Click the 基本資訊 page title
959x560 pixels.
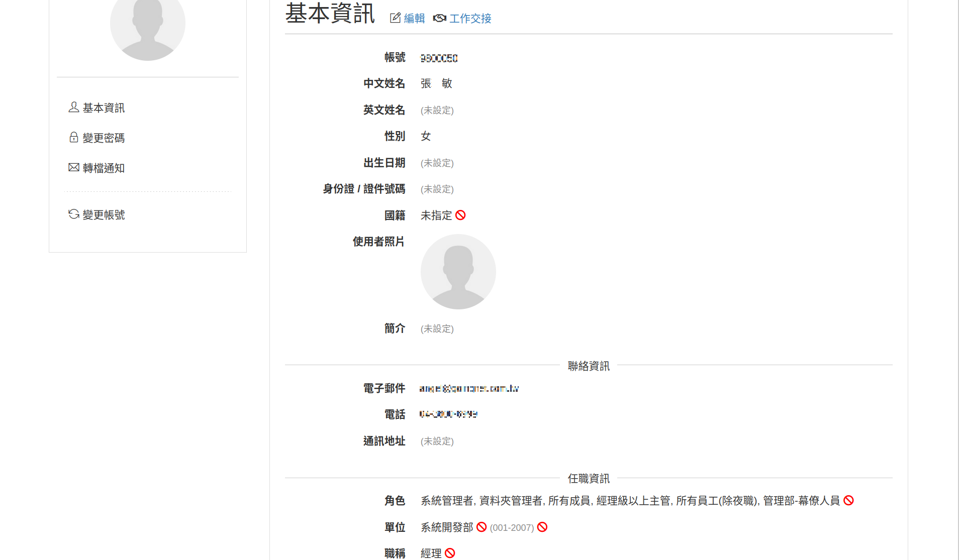pos(330,14)
